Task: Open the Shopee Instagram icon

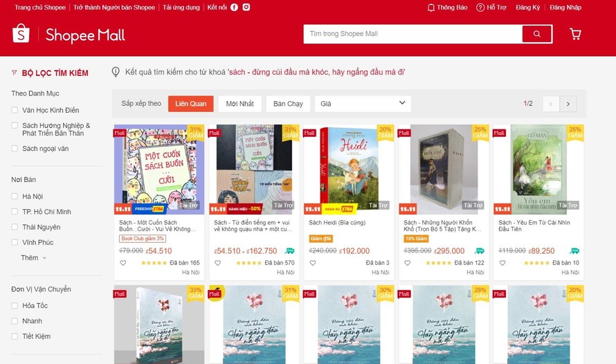Action: point(246,7)
